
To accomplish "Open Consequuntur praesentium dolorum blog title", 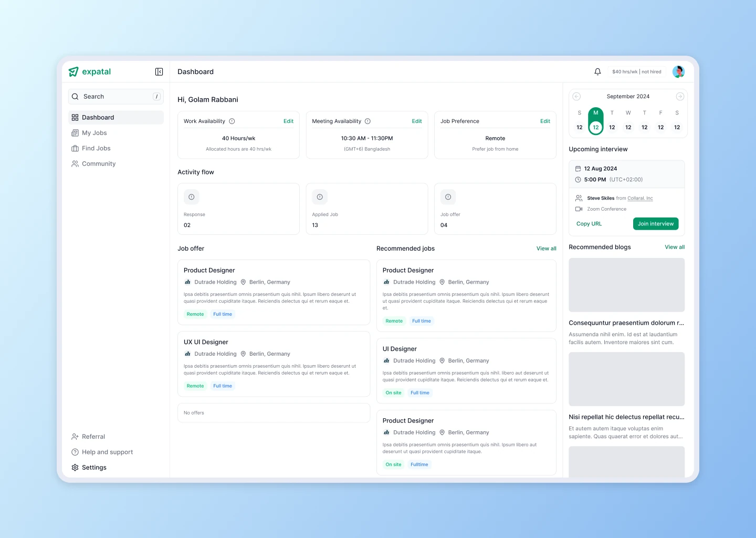I will pos(626,323).
